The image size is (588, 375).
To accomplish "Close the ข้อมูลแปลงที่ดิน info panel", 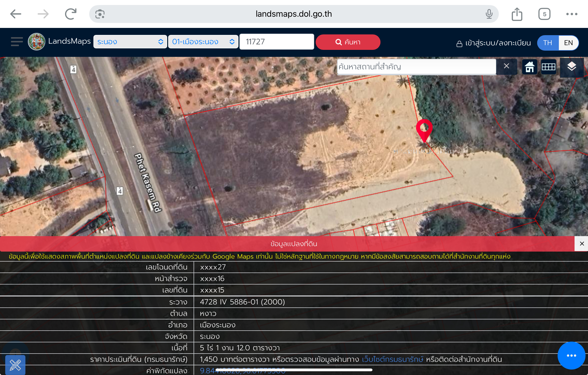I will 582,244.
